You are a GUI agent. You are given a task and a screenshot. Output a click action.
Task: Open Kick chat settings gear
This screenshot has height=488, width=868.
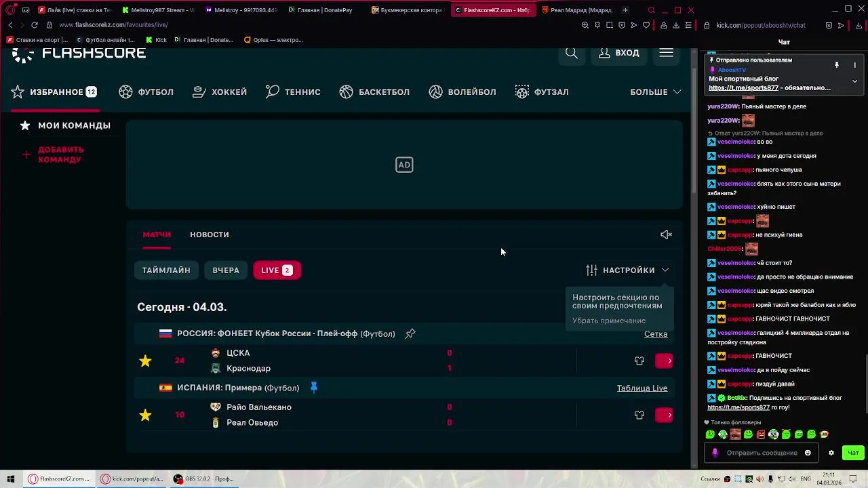click(831, 453)
